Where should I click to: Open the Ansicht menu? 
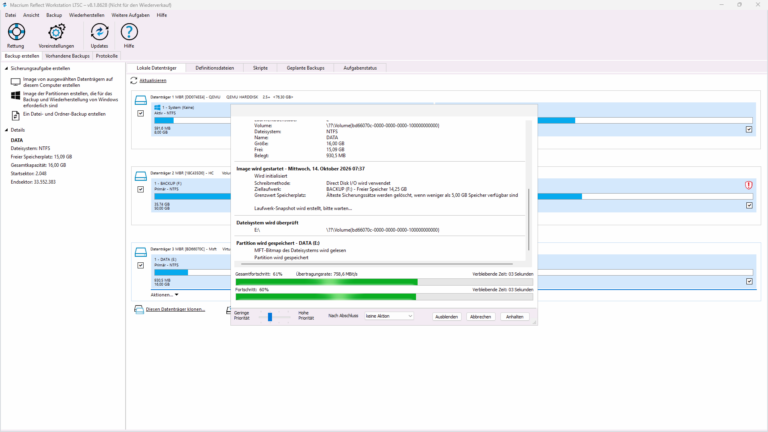point(31,15)
